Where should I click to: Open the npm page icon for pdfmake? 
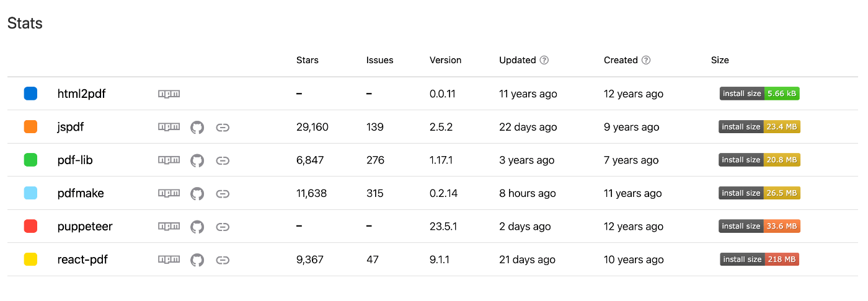pos(169,193)
